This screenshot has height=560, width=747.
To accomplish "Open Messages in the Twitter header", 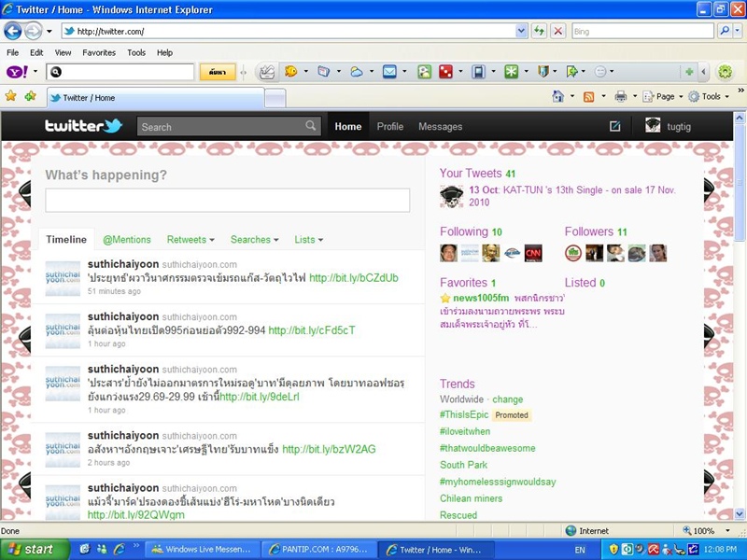I will click(440, 126).
